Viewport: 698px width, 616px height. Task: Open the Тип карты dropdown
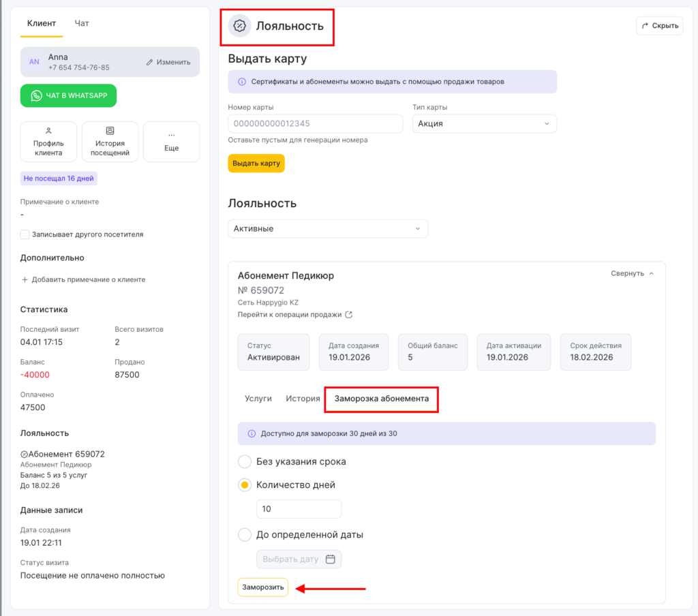[x=484, y=123]
